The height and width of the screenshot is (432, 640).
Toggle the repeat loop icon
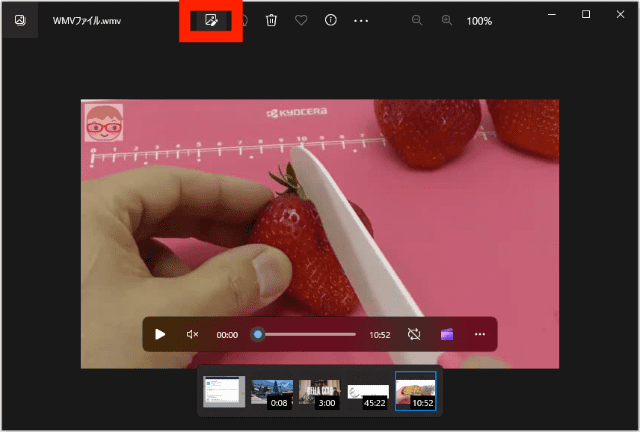(x=414, y=334)
